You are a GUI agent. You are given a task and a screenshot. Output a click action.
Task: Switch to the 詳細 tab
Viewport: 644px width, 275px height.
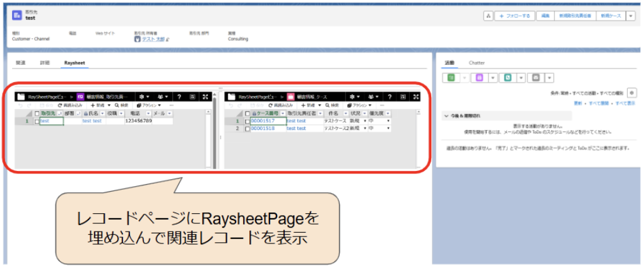click(44, 63)
